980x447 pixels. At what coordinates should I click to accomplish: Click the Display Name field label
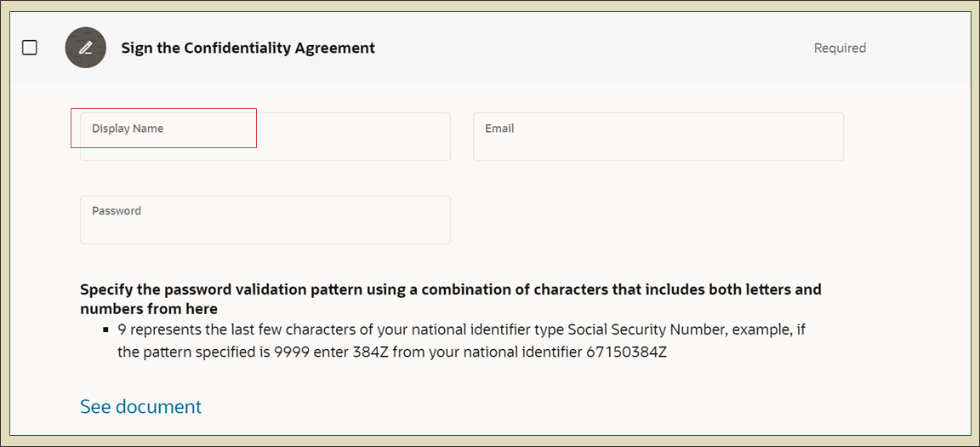pyautogui.click(x=128, y=129)
